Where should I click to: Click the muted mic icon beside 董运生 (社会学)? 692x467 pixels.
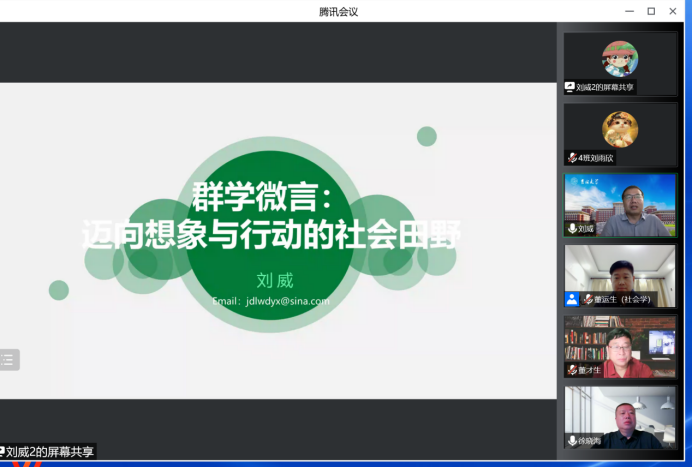(x=588, y=299)
